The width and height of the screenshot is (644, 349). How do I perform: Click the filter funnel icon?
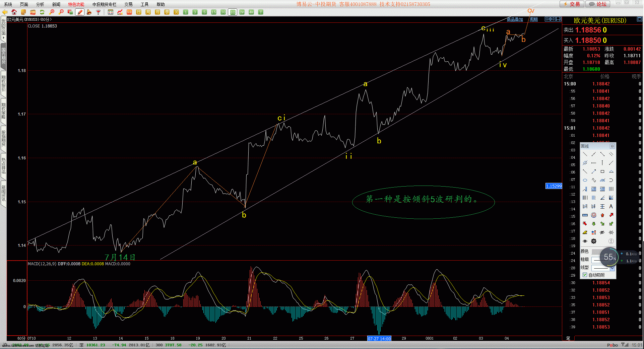click(x=99, y=12)
